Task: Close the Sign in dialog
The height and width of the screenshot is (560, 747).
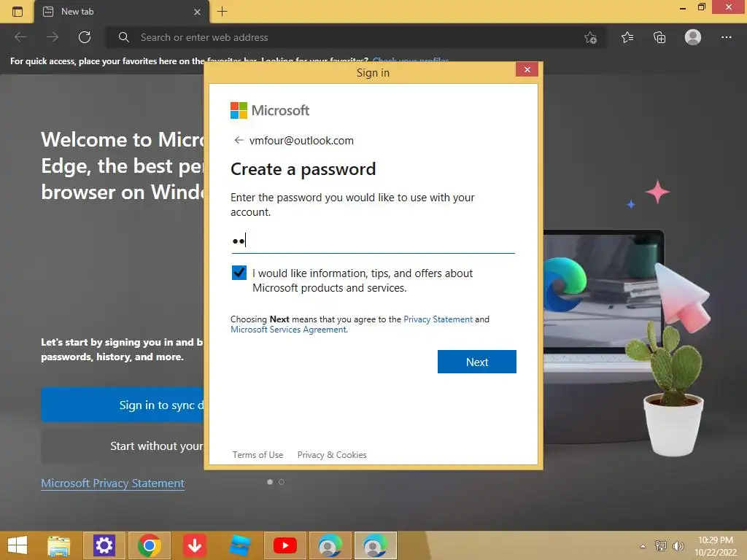Action: pos(527,69)
